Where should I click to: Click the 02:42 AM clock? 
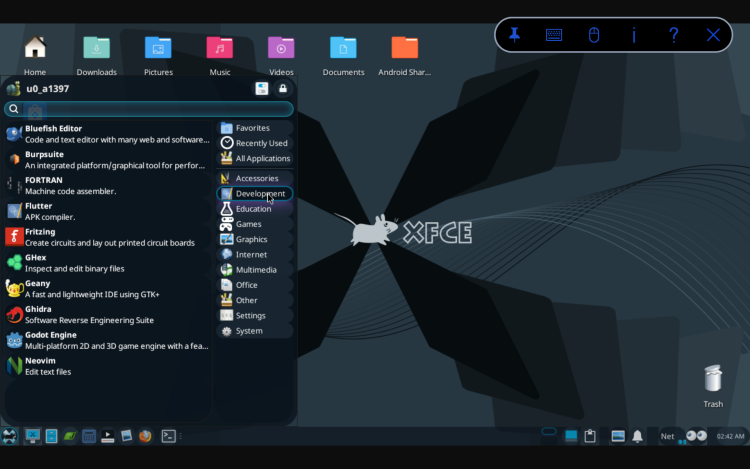pos(730,436)
